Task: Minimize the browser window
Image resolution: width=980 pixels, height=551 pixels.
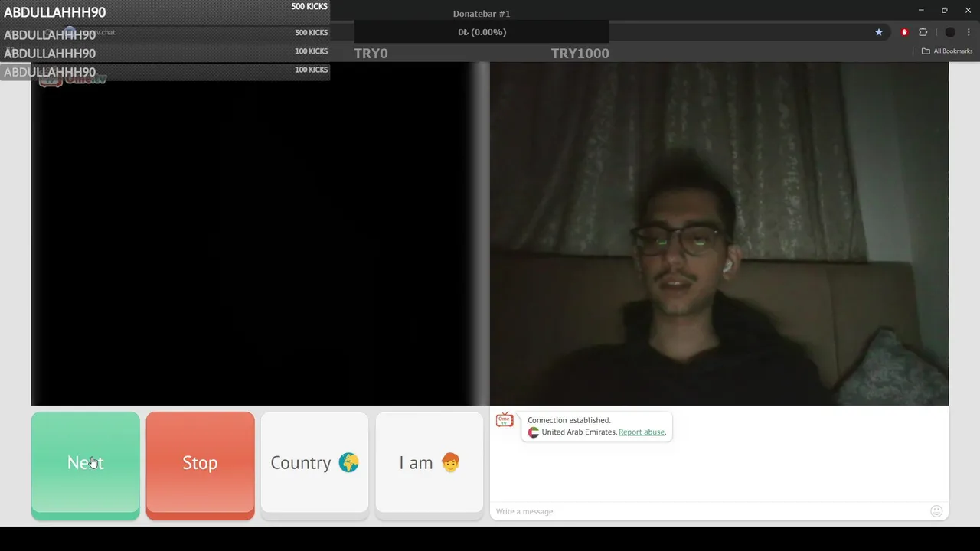Action: click(x=920, y=10)
